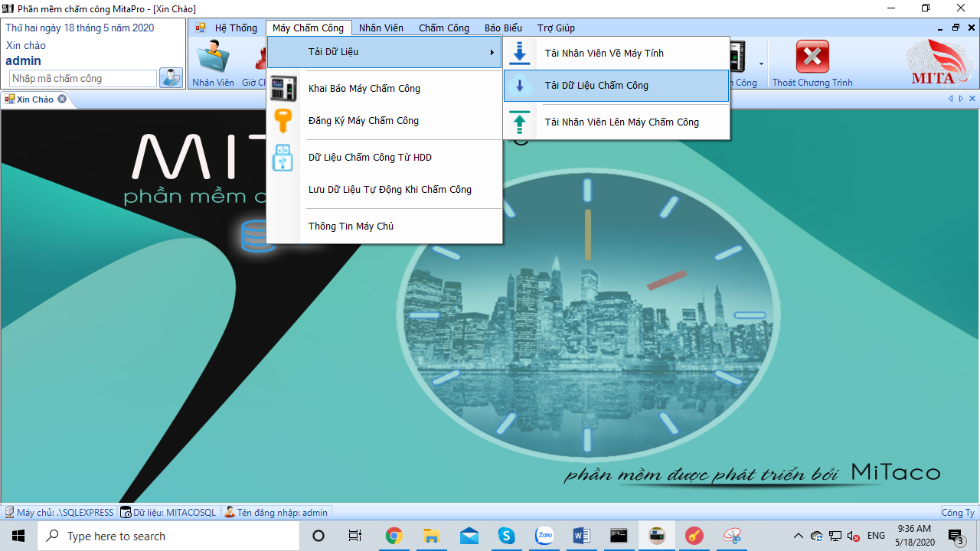
Task: Open File Explorer from the taskbar
Action: 431,536
